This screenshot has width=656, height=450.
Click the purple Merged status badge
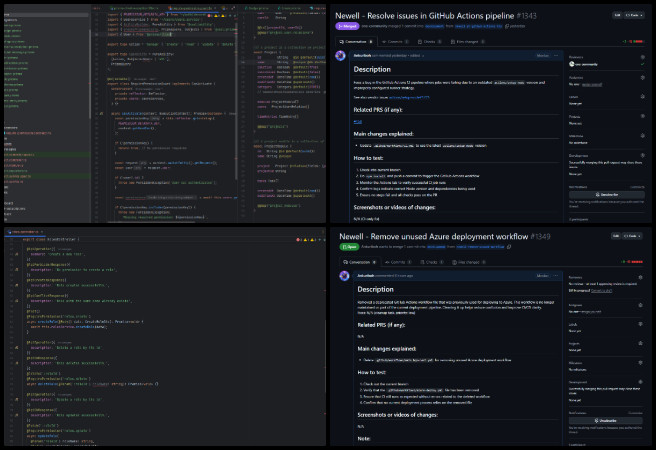(347, 26)
